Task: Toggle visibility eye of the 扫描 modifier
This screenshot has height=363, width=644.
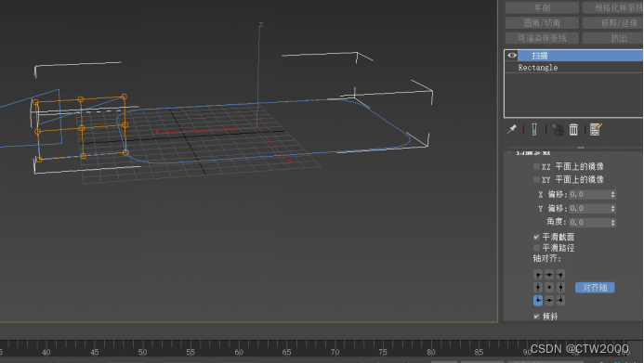Action: click(x=512, y=56)
